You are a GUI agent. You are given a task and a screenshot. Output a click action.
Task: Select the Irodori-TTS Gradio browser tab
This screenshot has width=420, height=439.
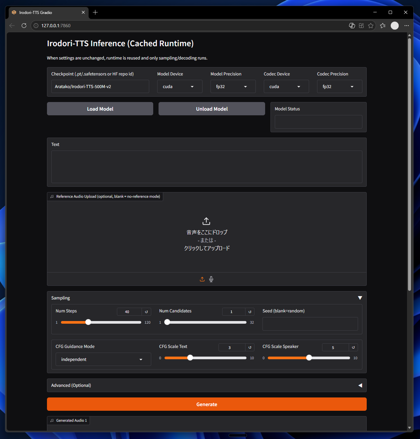(x=48, y=12)
